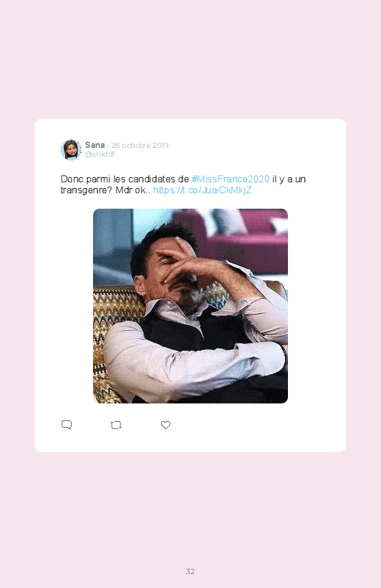Viewport: 381px width, 588px height.
Task: Click the retweet arrows icon
Action: pos(116,425)
